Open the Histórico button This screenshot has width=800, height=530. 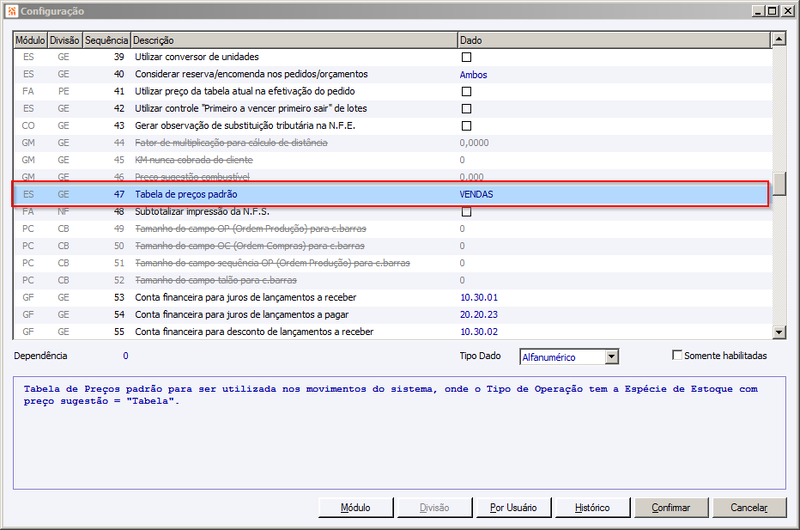(x=592, y=508)
